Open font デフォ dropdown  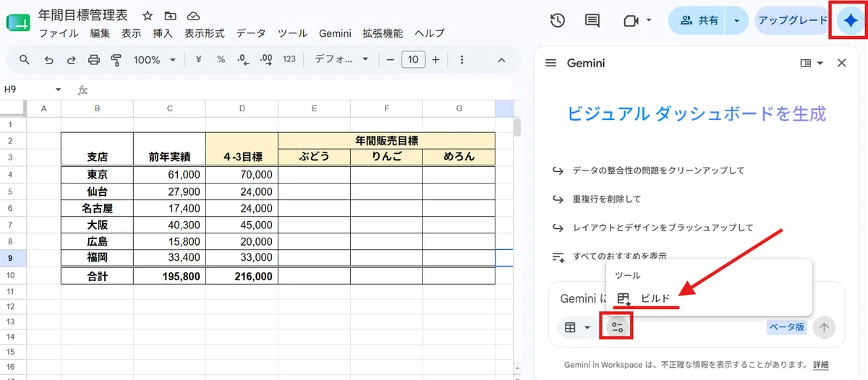pyautogui.click(x=341, y=60)
